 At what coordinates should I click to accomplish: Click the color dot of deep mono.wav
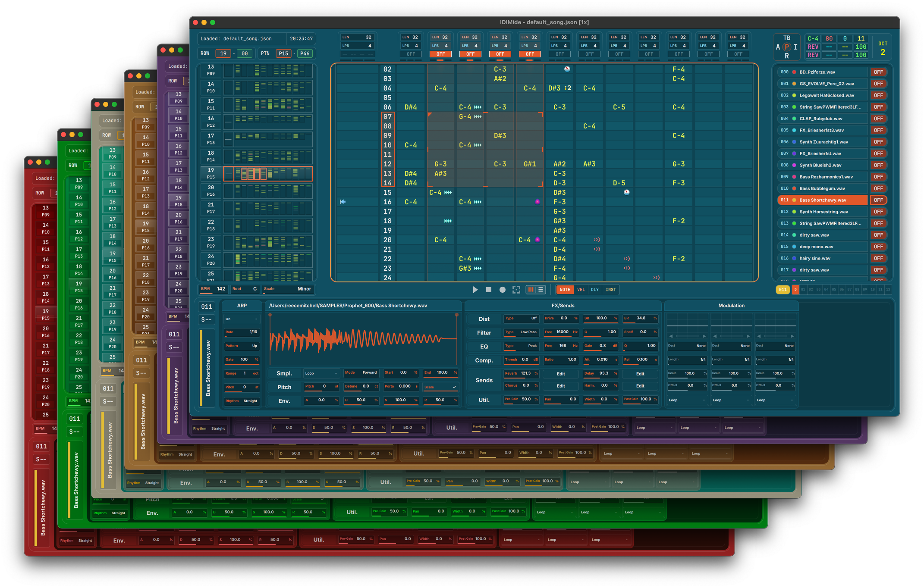(794, 247)
